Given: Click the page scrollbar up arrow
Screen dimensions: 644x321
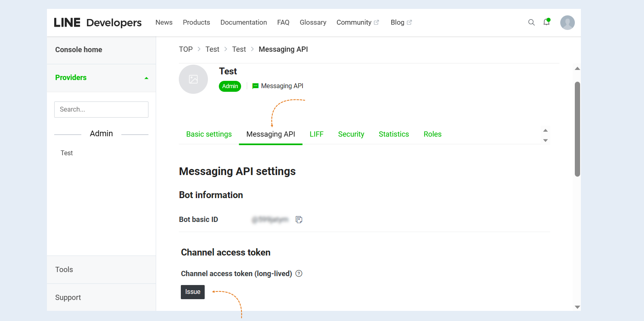Looking at the screenshot, I should tap(578, 69).
